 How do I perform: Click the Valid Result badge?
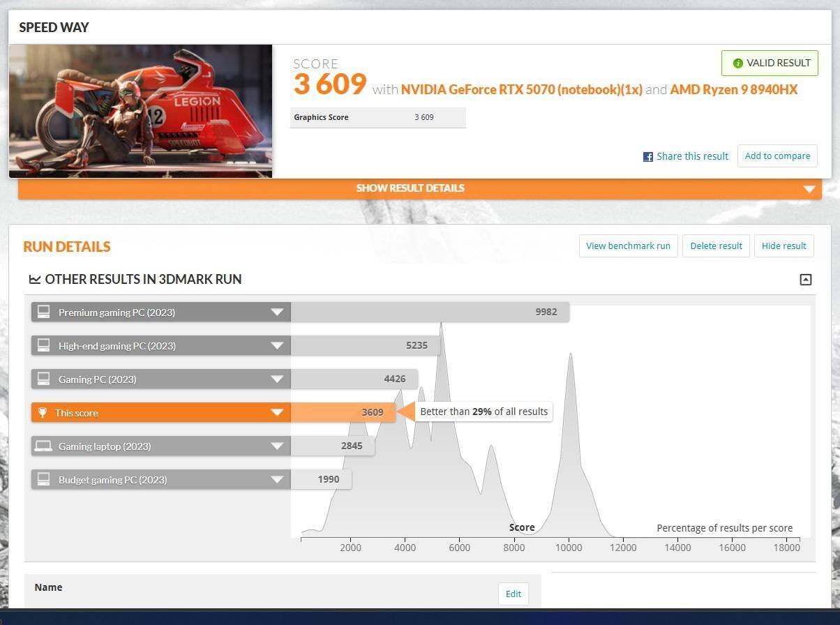(770, 63)
